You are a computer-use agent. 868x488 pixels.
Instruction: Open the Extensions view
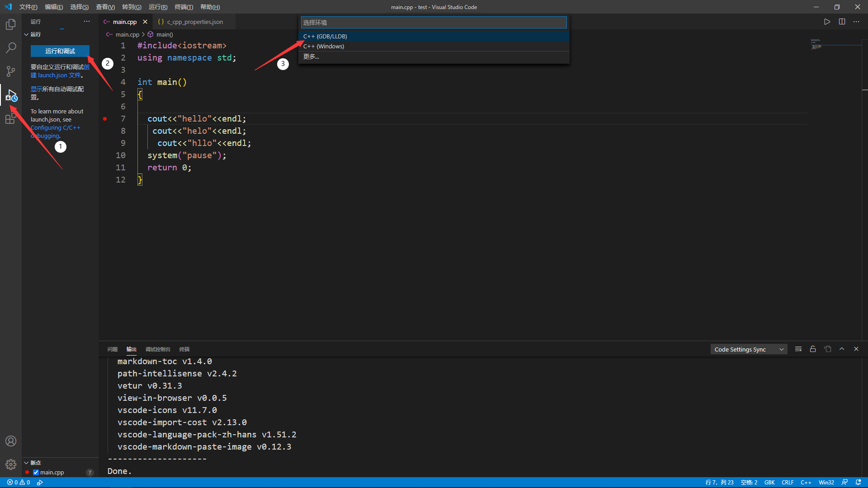pyautogui.click(x=11, y=118)
